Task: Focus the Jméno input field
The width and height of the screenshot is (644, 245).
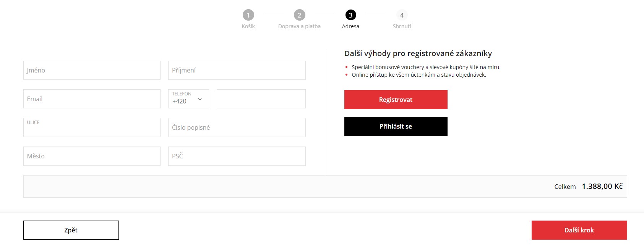Action: (92, 70)
